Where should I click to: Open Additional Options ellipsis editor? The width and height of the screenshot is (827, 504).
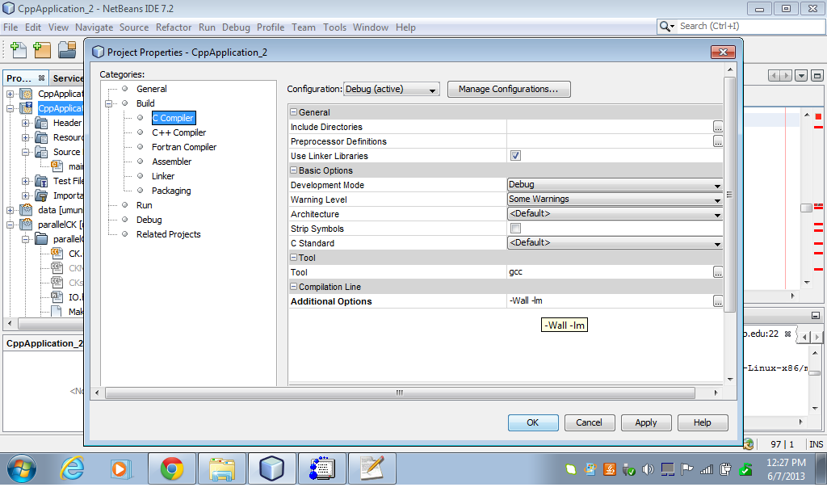pyautogui.click(x=718, y=301)
